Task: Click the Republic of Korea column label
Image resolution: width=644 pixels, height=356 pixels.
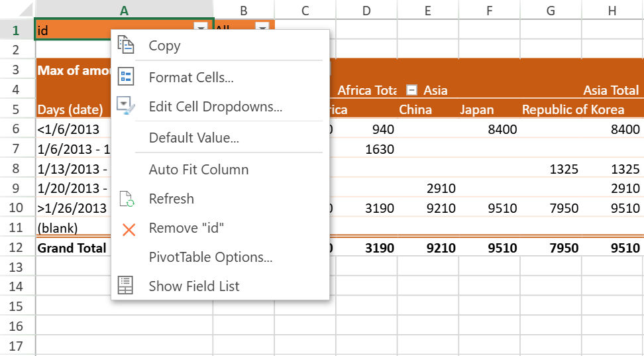Action: [x=572, y=109]
